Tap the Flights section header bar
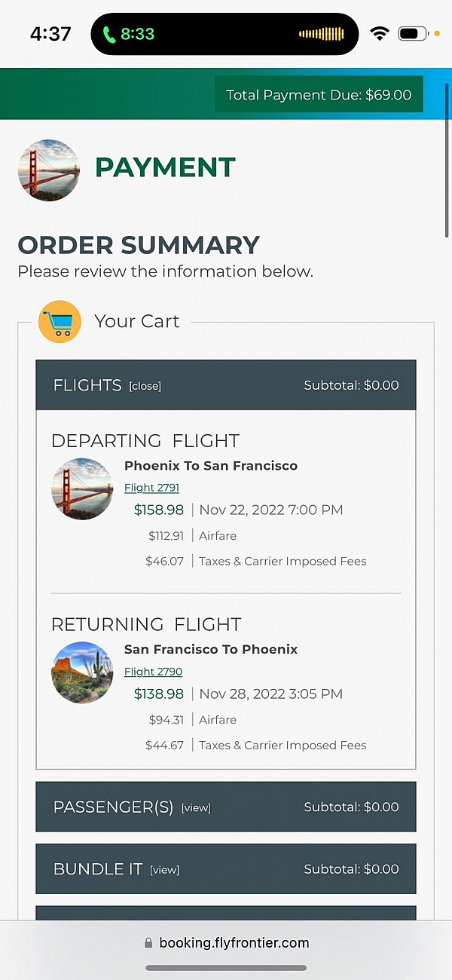 [226, 385]
